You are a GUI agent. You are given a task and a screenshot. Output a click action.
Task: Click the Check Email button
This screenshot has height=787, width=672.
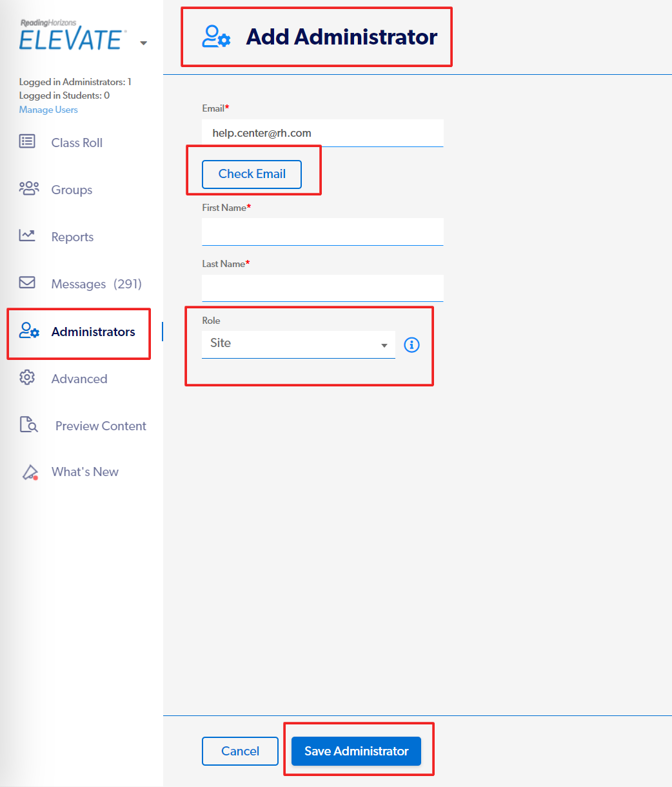click(x=252, y=174)
